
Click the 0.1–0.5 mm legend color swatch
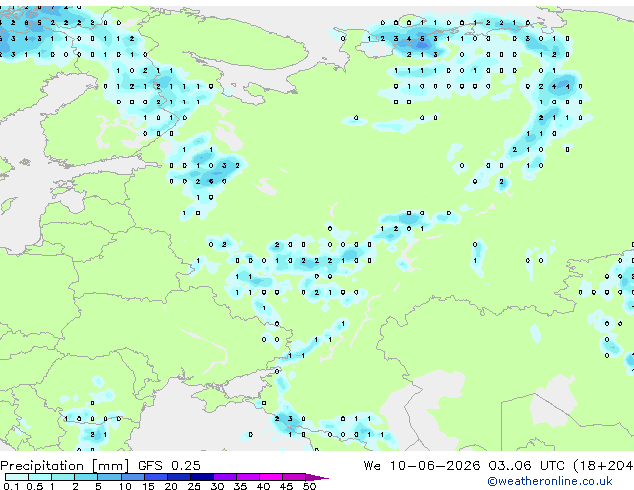[17, 477]
